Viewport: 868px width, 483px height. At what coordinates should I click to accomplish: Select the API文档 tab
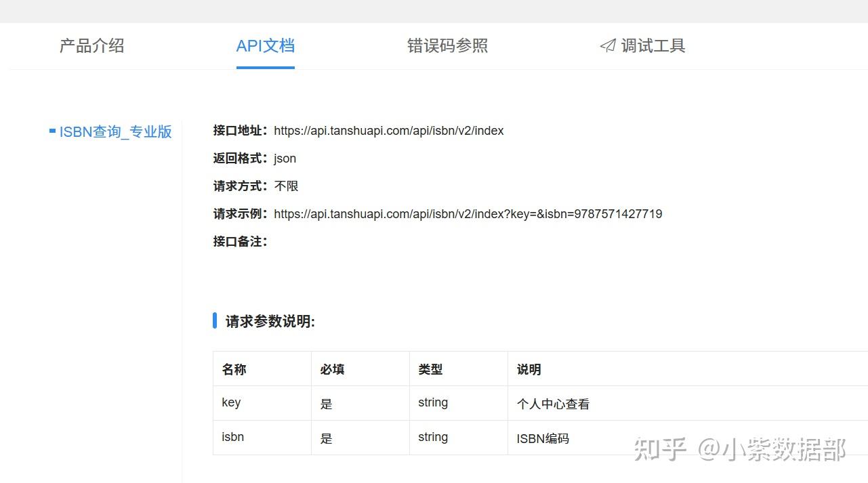pyautogui.click(x=265, y=46)
